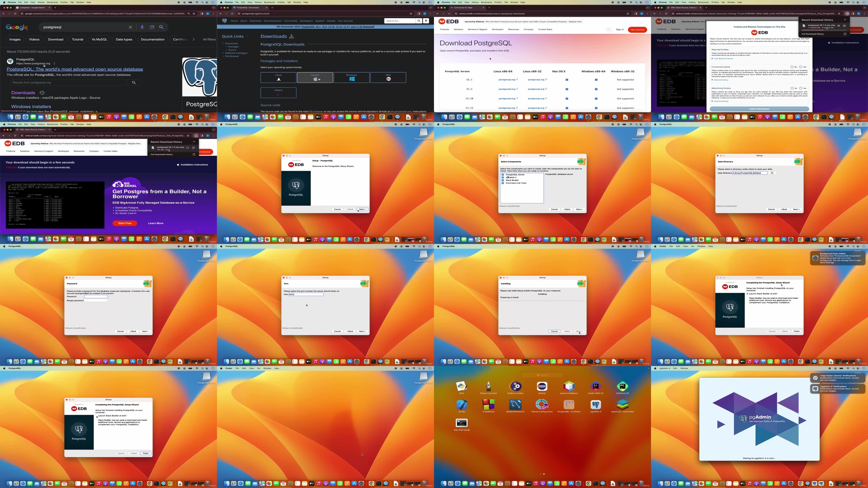The image size is (868, 488).
Task: Launch pgAdmin 4 from Launchpad
Action: pyautogui.click(x=596, y=405)
